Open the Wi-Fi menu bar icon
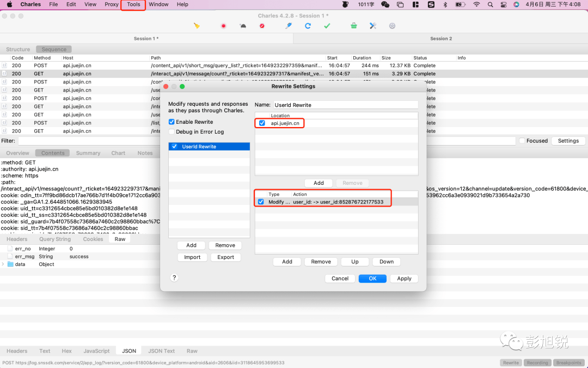The height and width of the screenshot is (368, 588). pos(476,4)
